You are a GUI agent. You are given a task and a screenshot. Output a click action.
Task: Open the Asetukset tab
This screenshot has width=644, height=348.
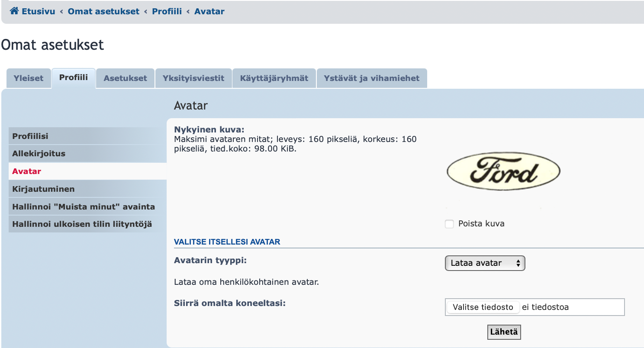pyautogui.click(x=126, y=78)
